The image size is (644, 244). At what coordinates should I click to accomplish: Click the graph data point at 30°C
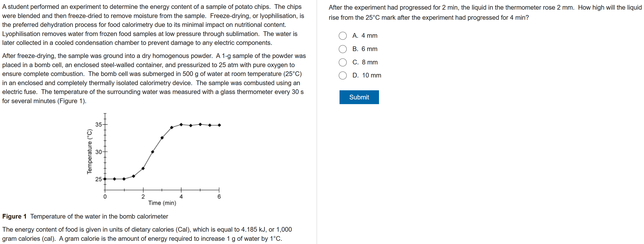[152, 152]
